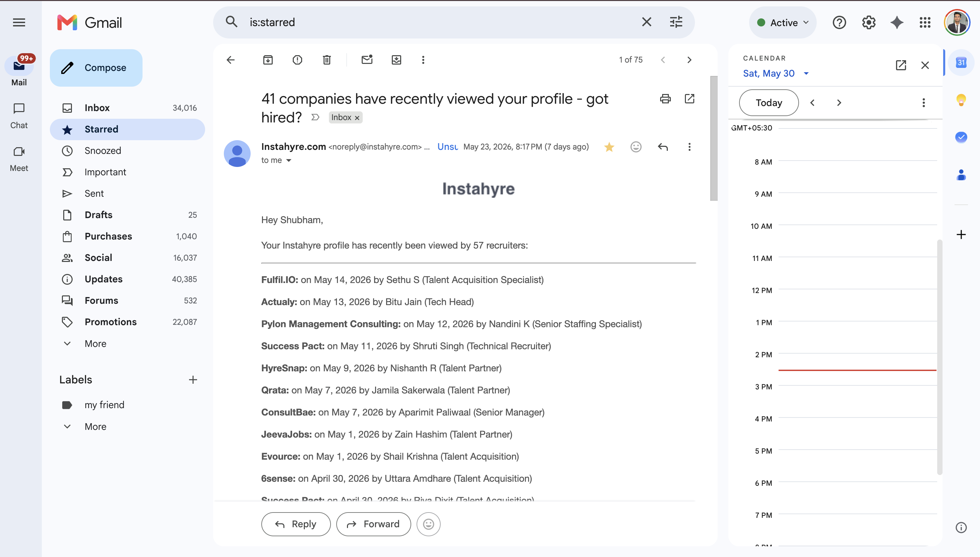Switch to Meet in the left rail
980x557 pixels.
point(19,159)
